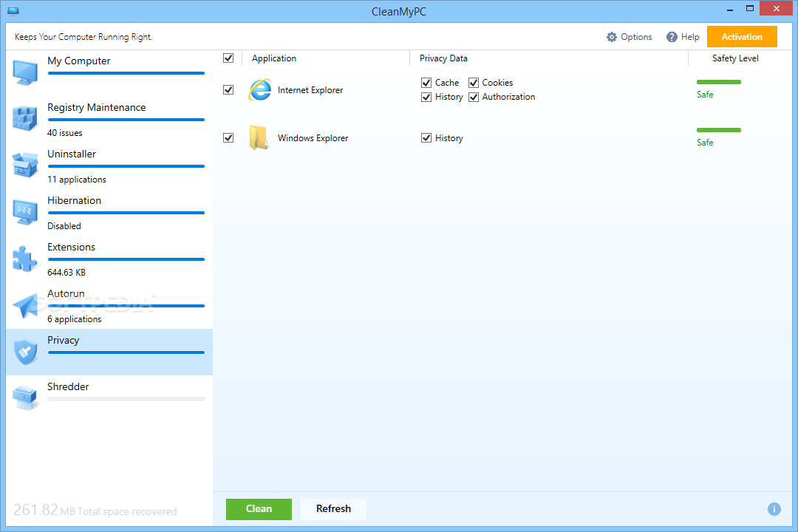Switch to the Hibernation section

coord(109,212)
